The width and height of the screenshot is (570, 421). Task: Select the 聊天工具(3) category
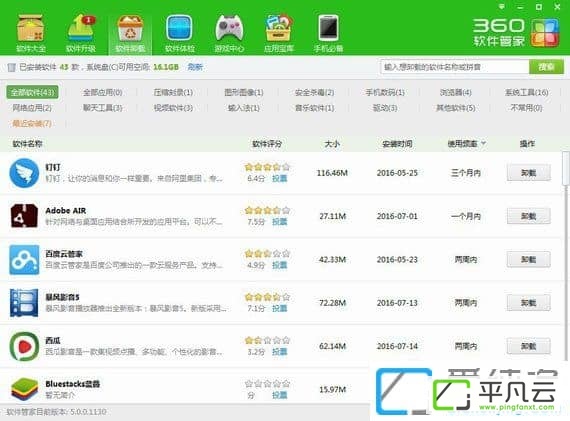pos(103,108)
